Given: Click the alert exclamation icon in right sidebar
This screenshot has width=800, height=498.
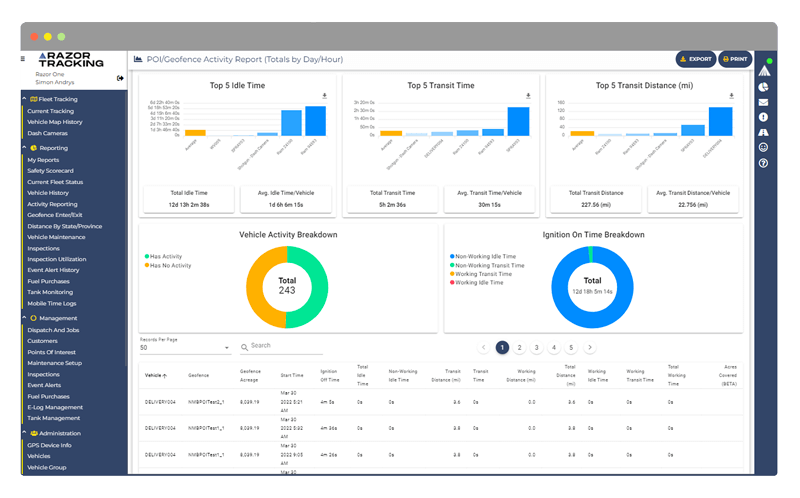Looking at the screenshot, I should [x=763, y=117].
